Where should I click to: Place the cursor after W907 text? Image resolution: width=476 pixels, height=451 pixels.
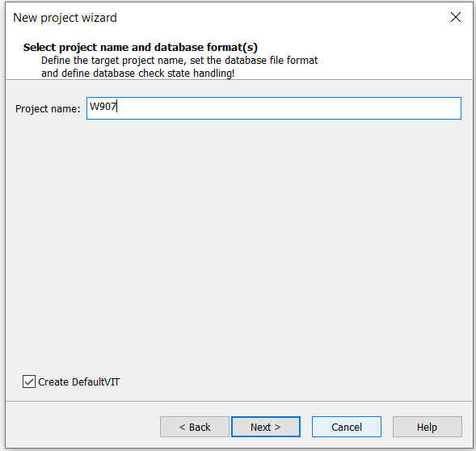point(117,107)
